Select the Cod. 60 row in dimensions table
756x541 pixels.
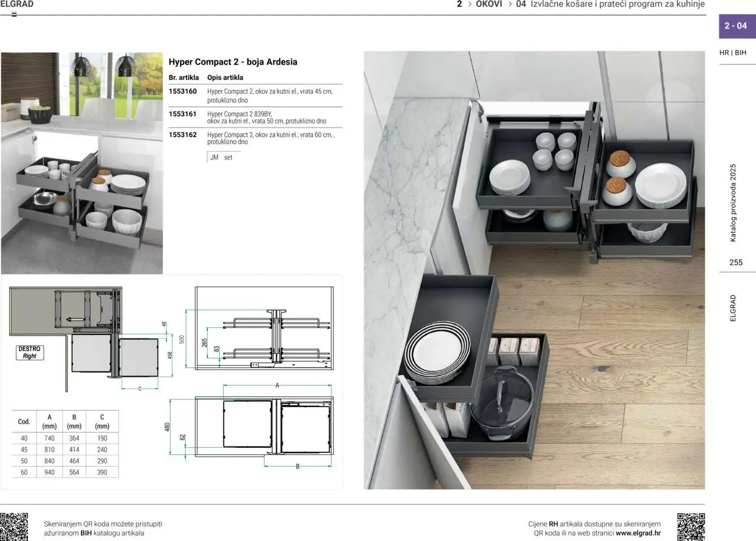[x=65, y=472]
